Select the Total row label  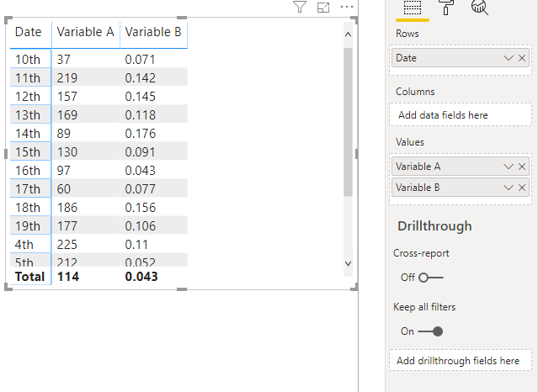29,277
